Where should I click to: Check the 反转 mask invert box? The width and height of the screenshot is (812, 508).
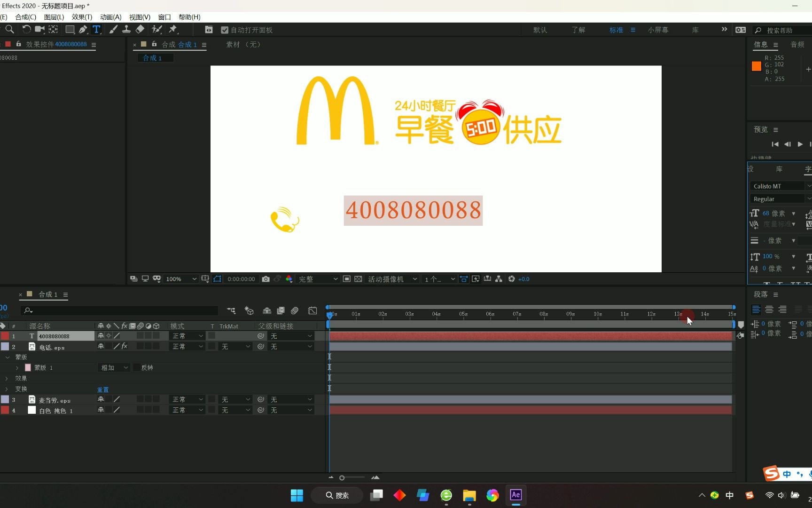(137, 367)
